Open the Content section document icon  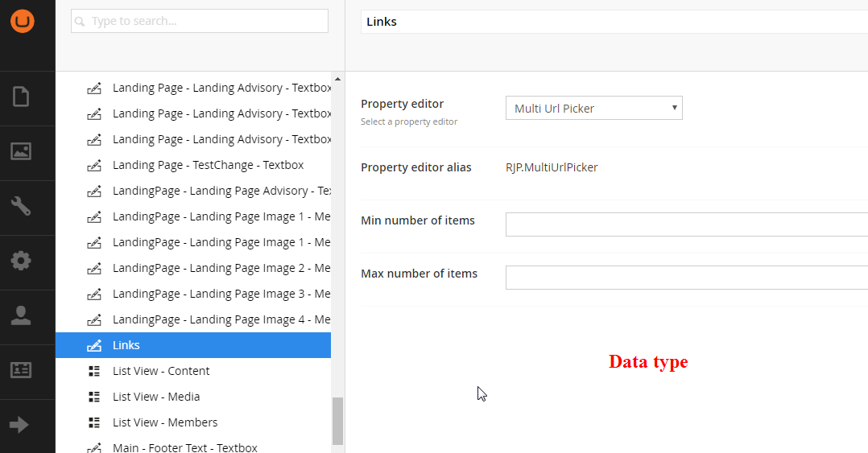point(21,97)
